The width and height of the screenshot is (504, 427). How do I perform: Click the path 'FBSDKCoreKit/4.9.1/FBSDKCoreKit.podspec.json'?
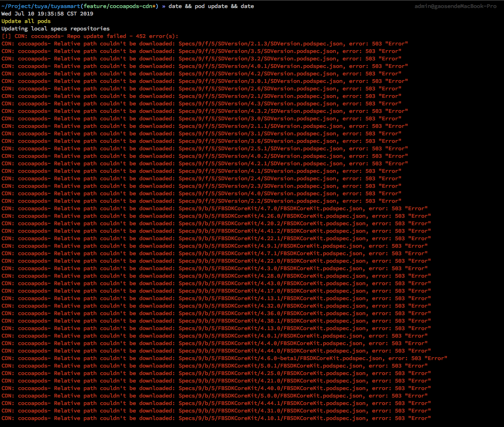[x=290, y=246]
